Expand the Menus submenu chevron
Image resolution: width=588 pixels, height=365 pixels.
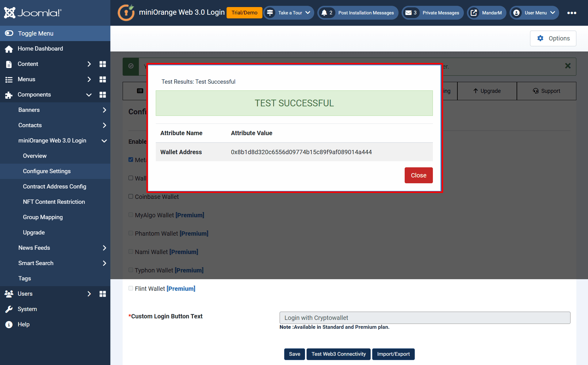pyautogui.click(x=89, y=79)
